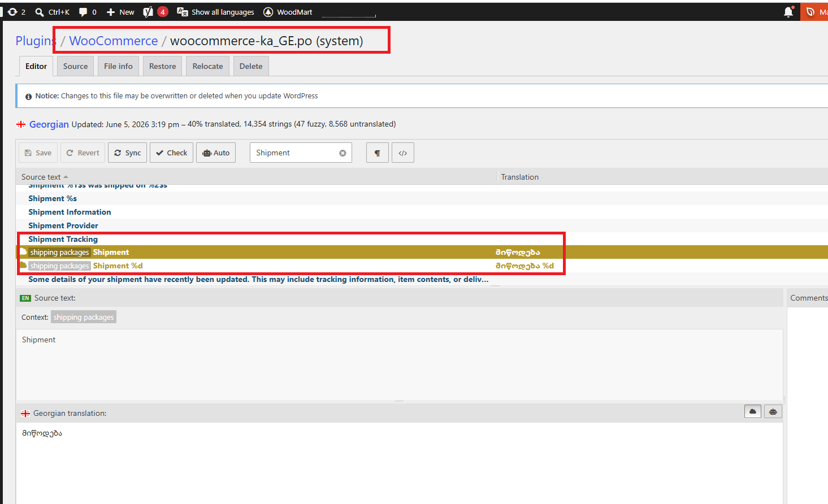Select the 'Shipment Provider' string row

coord(422,225)
